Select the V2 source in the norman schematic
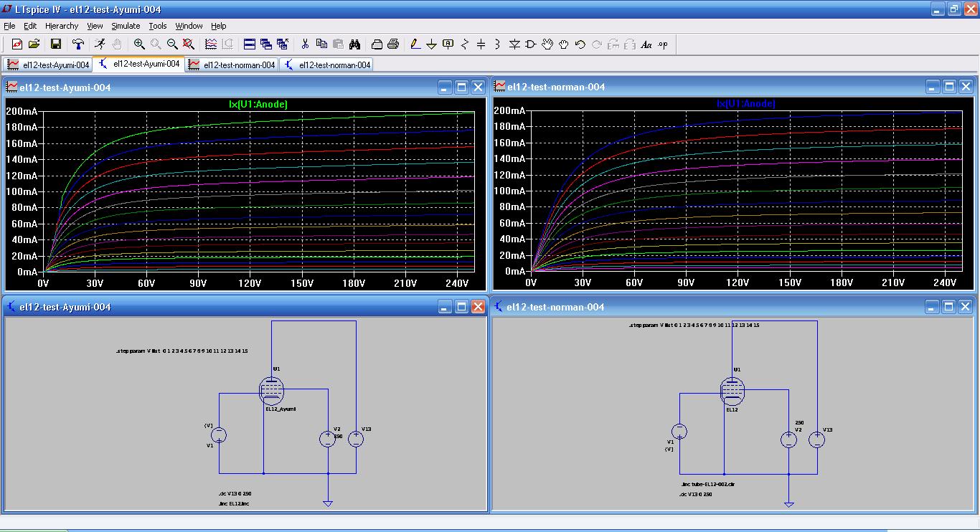 coord(788,440)
